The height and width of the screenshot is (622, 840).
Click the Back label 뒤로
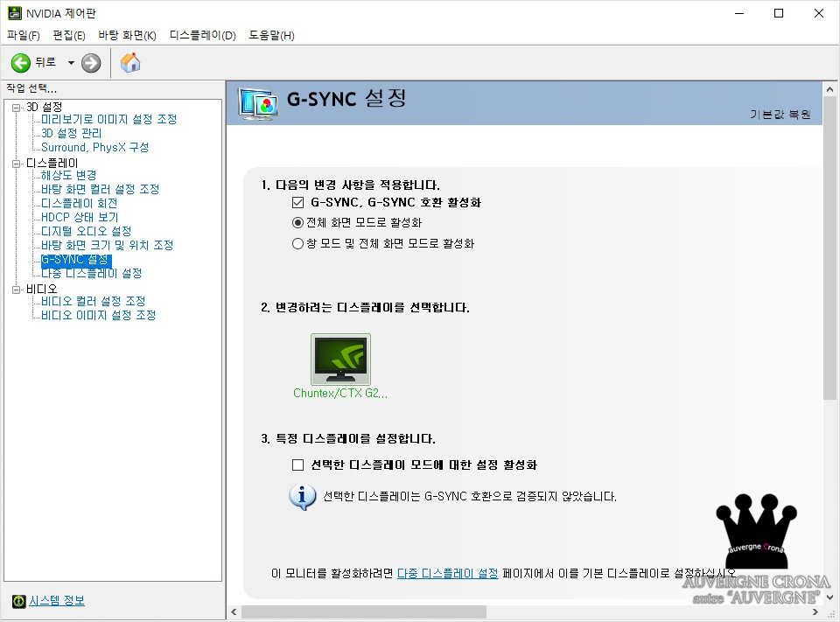click(x=45, y=62)
